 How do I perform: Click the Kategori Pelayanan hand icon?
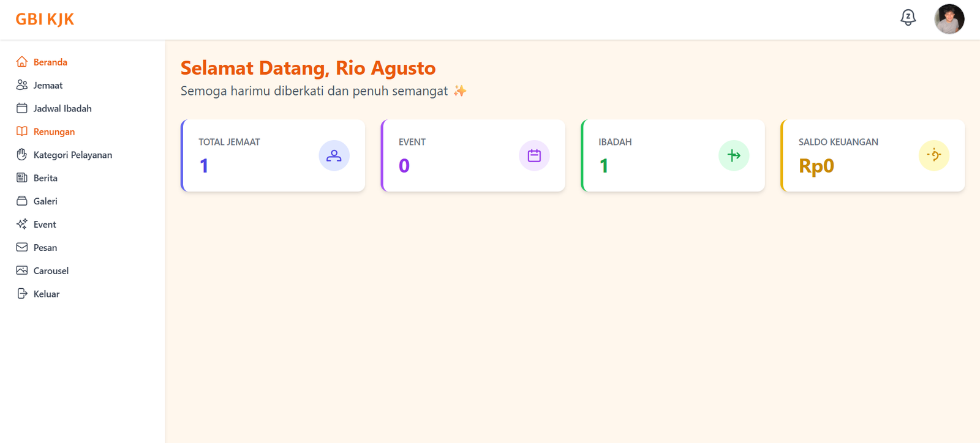tap(22, 155)
